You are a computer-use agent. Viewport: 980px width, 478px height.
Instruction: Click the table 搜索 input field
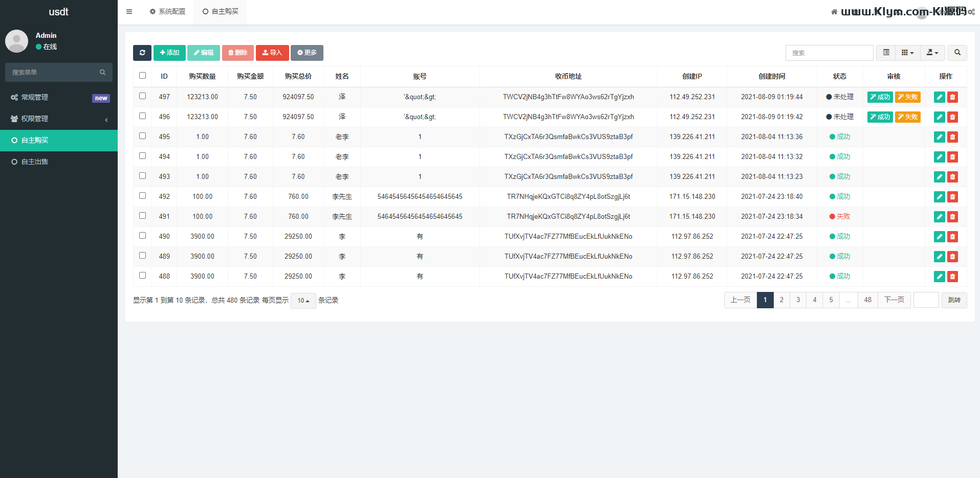coord(829,53)
